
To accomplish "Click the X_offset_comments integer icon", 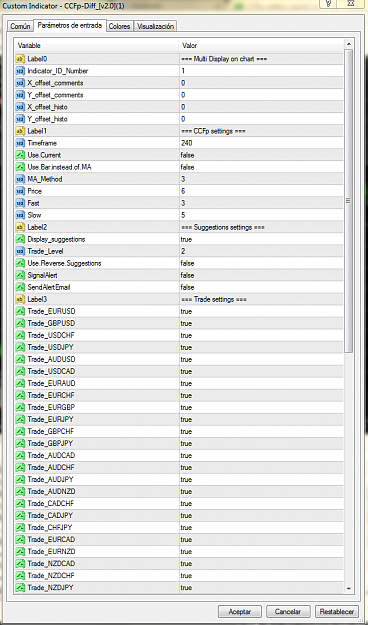I will [20, 83].
